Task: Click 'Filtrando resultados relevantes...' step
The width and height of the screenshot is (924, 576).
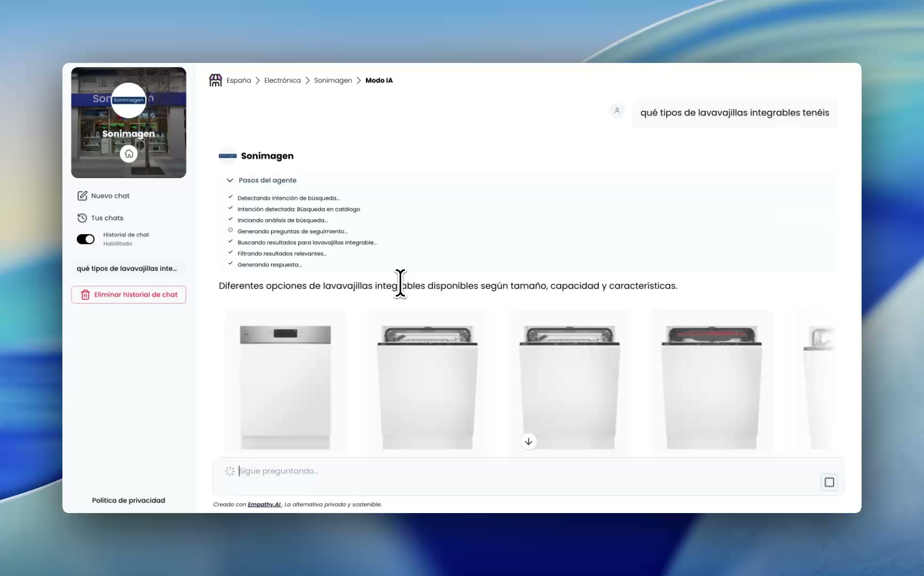Action: coord(282,254)
